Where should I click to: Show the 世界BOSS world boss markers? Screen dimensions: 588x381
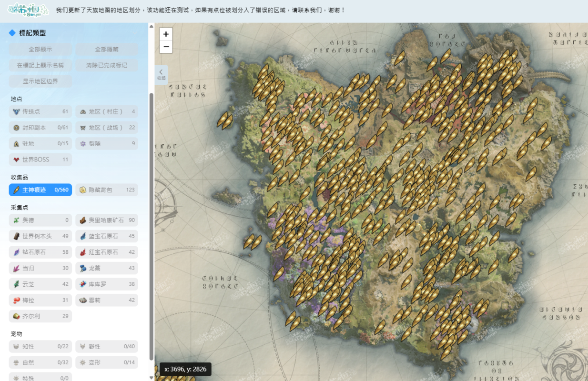point(40,159)
